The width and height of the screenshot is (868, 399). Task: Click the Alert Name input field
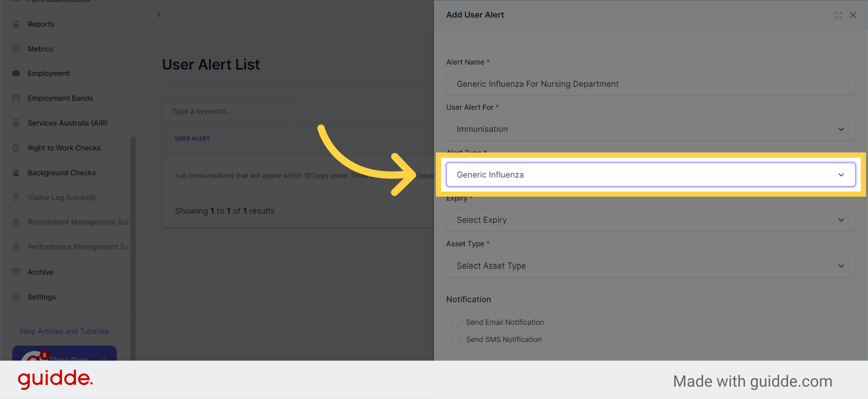(651, 84)
